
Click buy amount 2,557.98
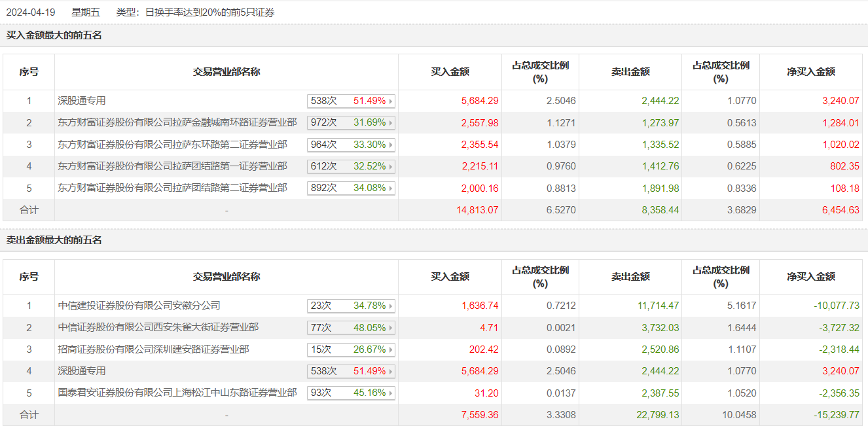pyautogui.click(x=480, y=122)
